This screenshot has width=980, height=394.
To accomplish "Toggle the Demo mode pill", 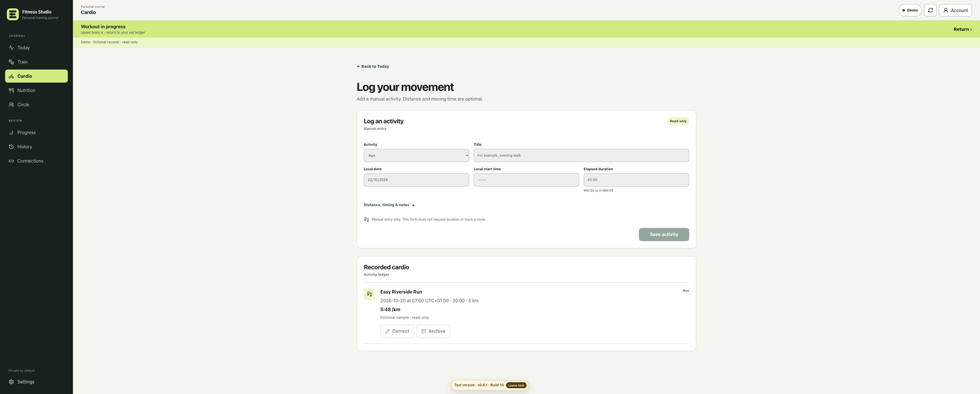I will coord(910,10).
